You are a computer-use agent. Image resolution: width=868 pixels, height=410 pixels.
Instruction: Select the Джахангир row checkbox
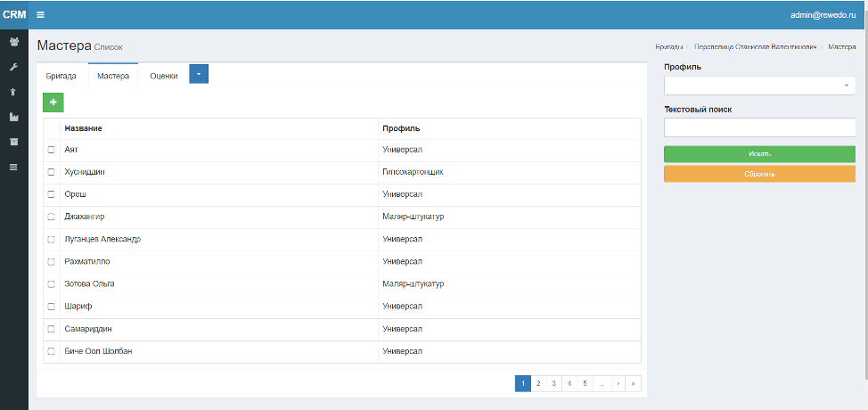[x=51, y=217]
